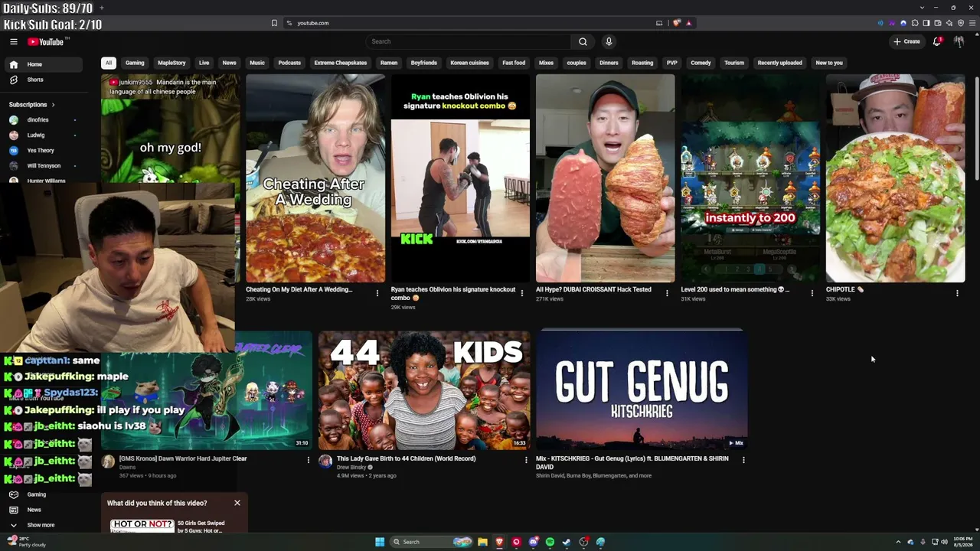Open the dinofries channel
Viewport: 980px width, 551px height.
pos(44,119)
